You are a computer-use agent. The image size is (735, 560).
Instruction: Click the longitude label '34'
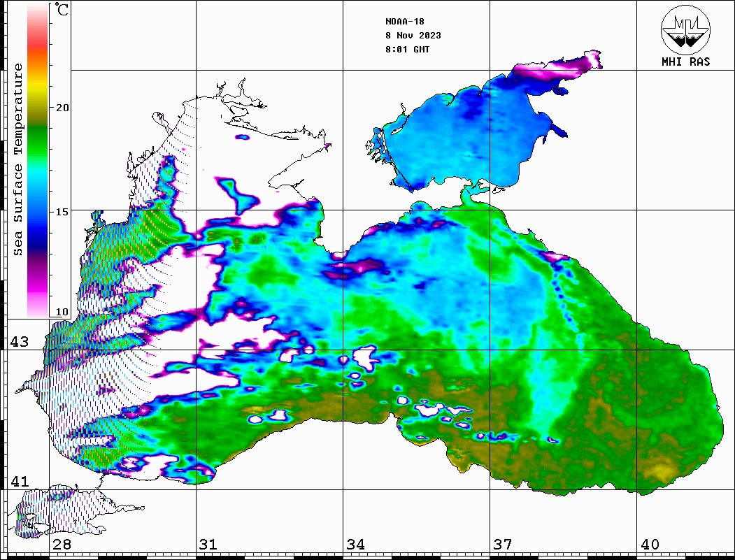tap(355, 545)
